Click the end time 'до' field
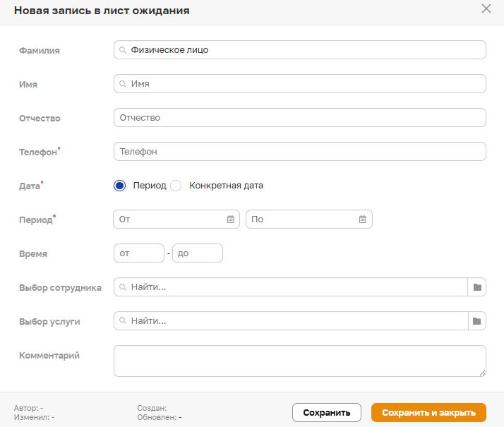This screenshot has height=427, width=504. 198,253
